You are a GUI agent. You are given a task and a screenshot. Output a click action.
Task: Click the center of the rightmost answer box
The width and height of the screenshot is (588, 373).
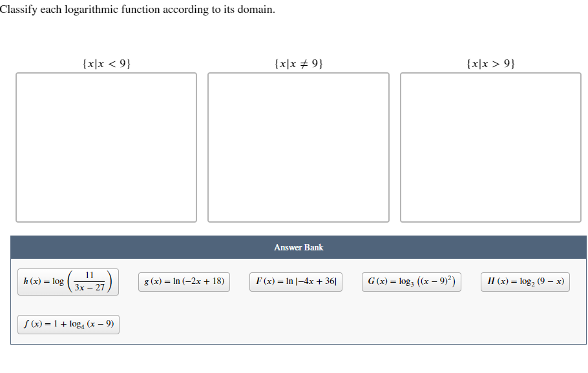[x=490, y=147]
